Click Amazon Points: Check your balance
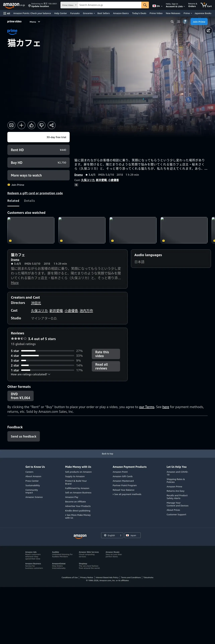215x644 pixels. click(x=32, y=13)
